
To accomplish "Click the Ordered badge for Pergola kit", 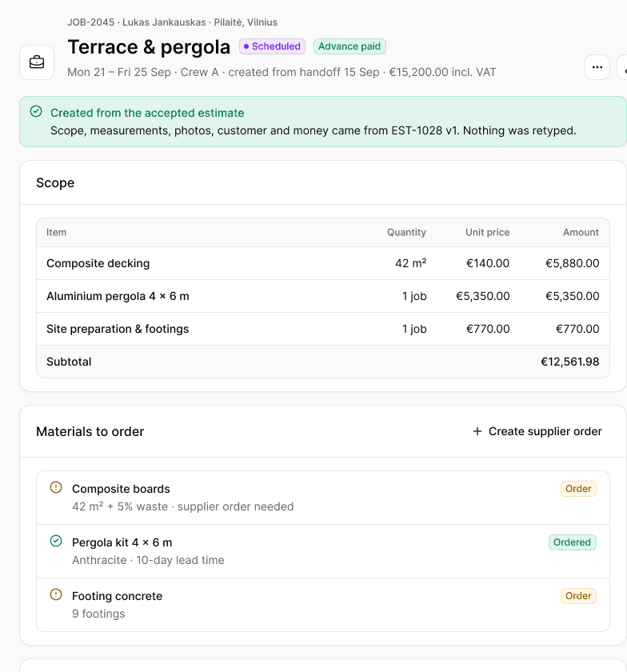I will click(572, 542).
